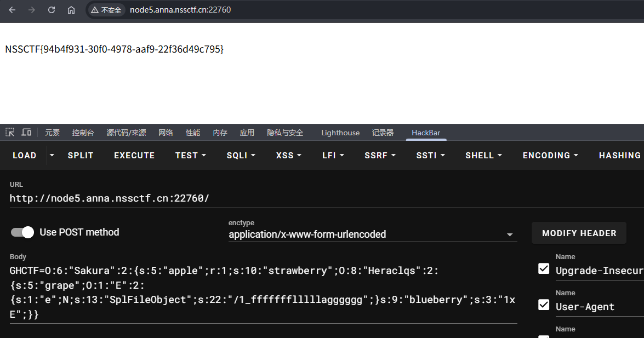The image size is (644, 338).
Task: Open the Lighthouse tab in DevTools
Action: [x=340, y=133]
